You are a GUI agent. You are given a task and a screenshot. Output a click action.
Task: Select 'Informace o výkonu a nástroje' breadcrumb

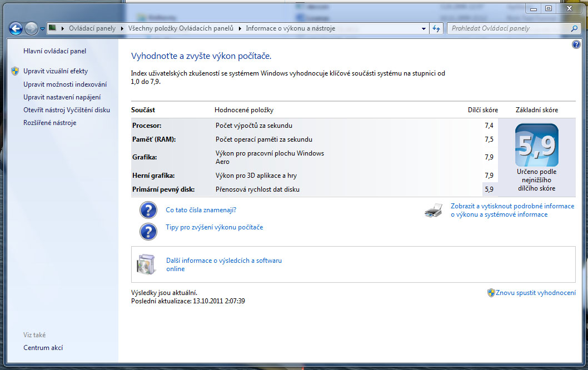pyautogui.click(x=291, y=28)
